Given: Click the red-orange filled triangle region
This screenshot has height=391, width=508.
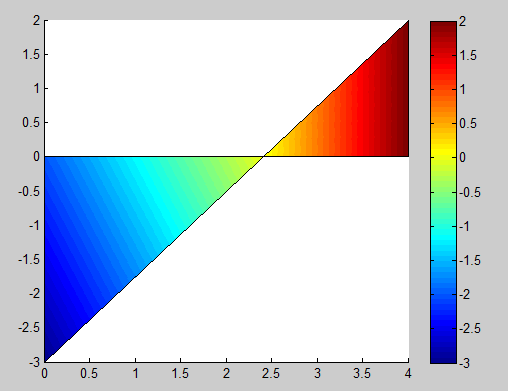Looking at the screenshot, I should point(360,110).
